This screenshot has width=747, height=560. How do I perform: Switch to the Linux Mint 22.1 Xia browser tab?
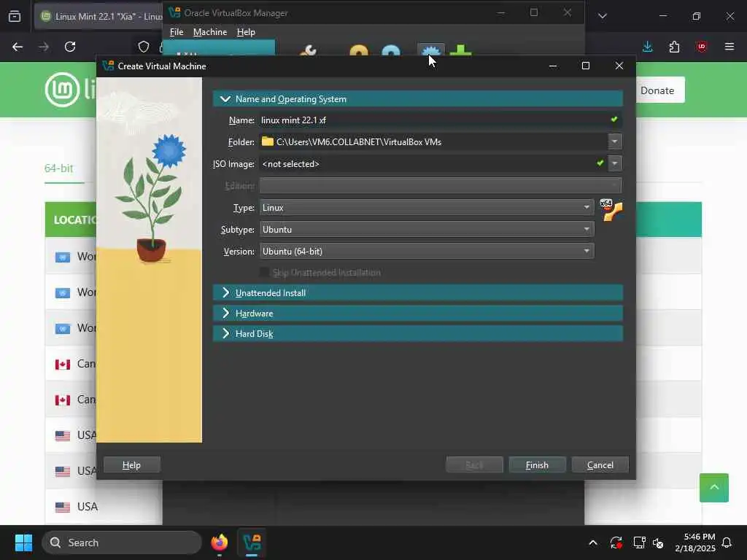pos(100,16)
